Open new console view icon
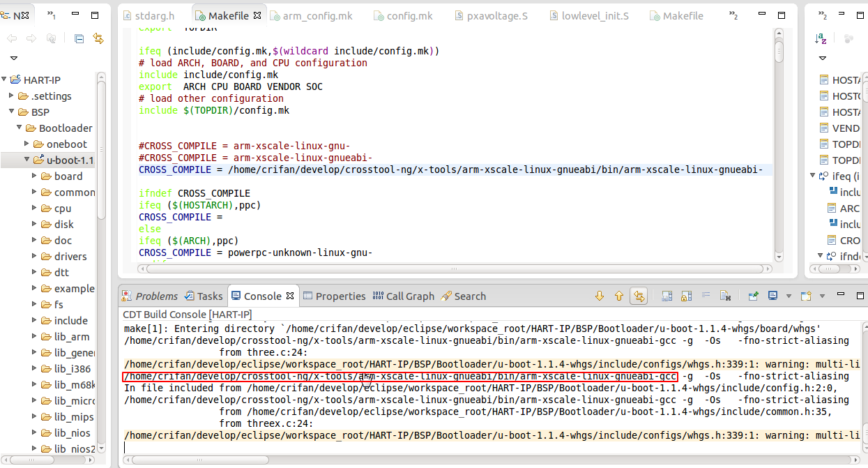 pyautogui.click(x=805, y=296)
